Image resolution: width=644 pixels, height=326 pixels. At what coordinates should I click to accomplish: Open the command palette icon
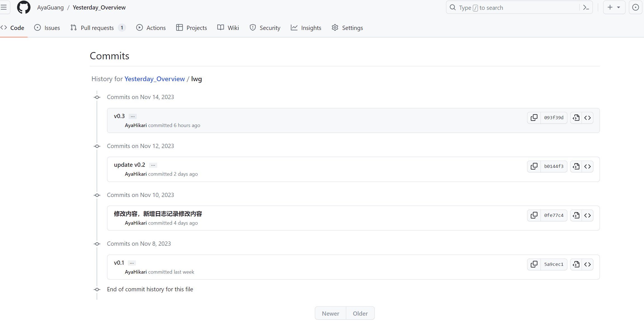tap(586, 8)
